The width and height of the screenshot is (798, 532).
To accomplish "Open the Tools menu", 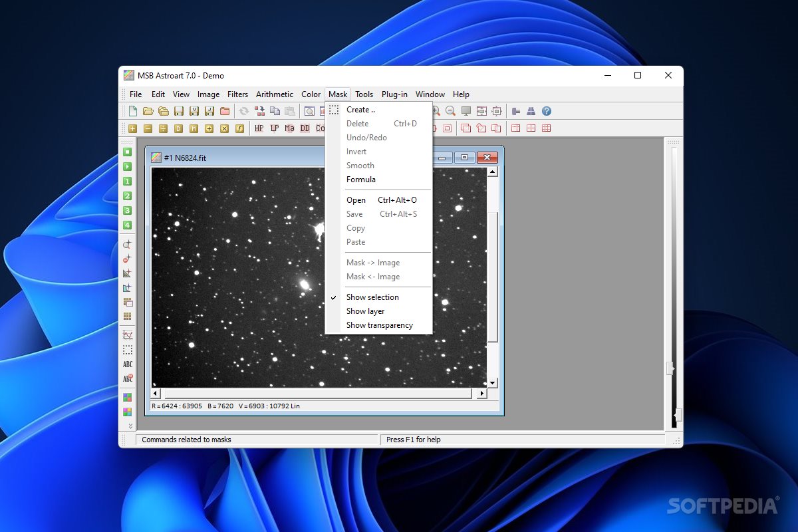I will tap(364, 94).
